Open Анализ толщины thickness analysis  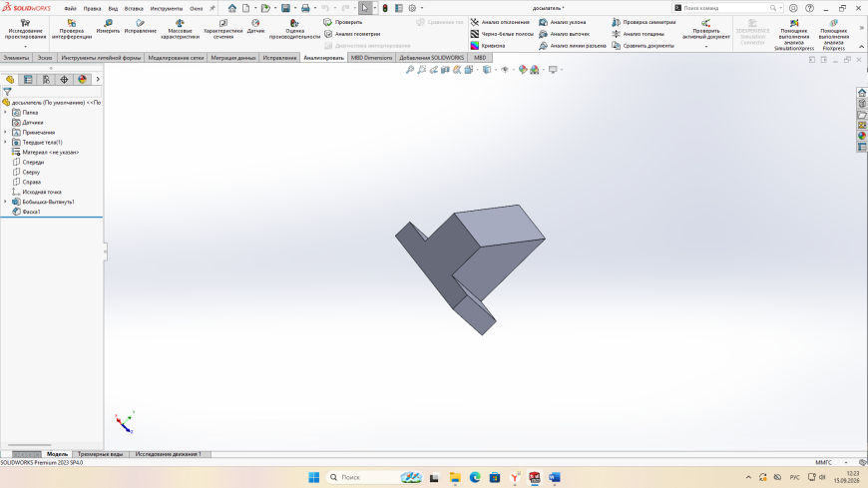tap(638, 34)
